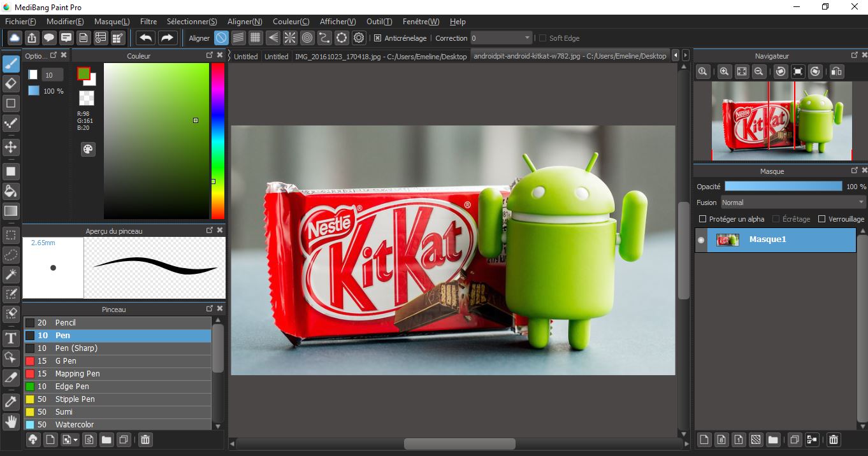Open the color palette icon
The width and height of the screenshot is (868, 456).
pos(87,149)
